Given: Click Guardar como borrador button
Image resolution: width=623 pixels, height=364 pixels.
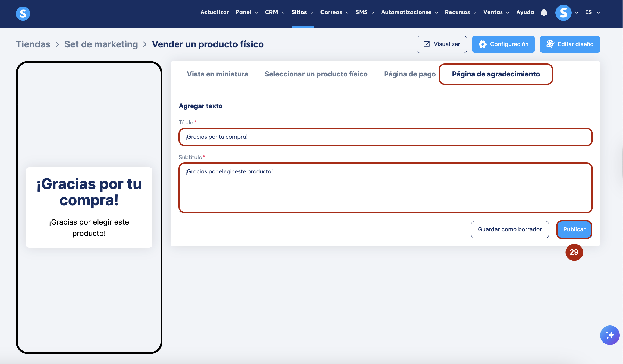Looking at the screenshot, I should [x=510, y=229].
